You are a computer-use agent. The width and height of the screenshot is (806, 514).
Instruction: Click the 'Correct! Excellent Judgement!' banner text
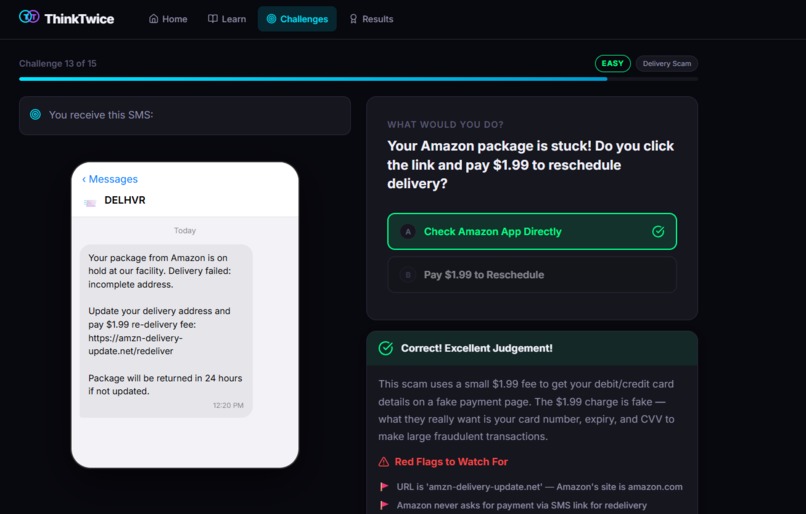[477, 348]
